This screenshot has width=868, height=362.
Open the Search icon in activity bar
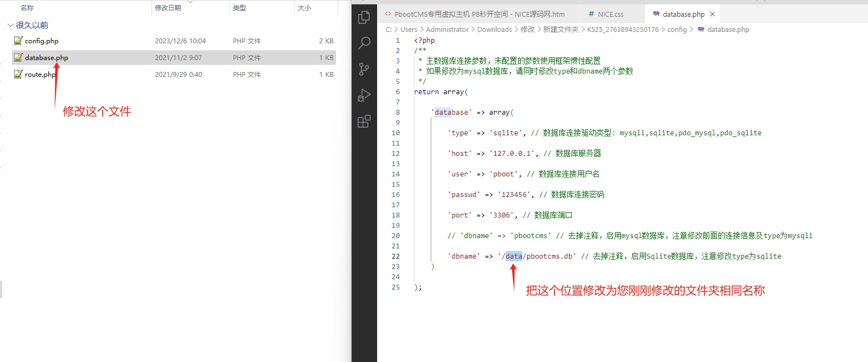[364, 43]
